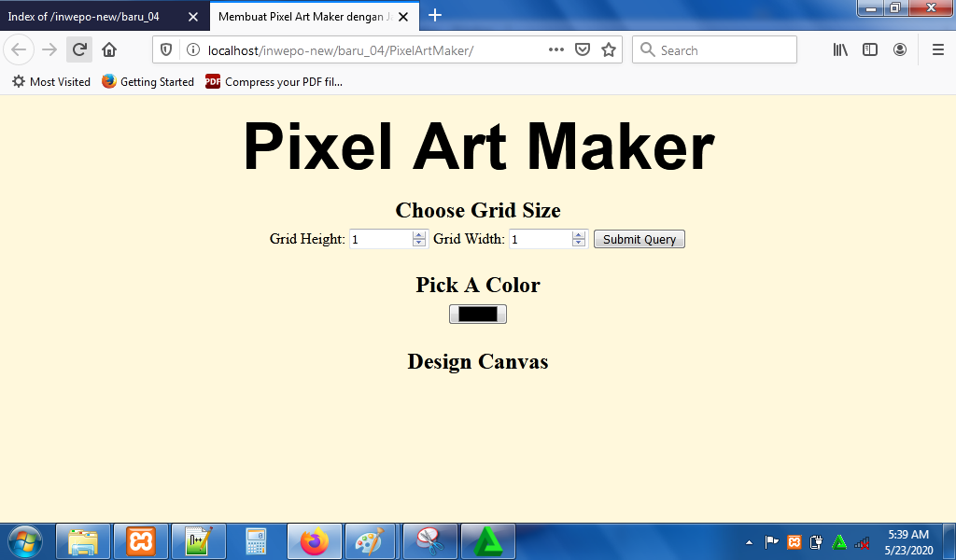Screen dimensions: 956x560
Task: Open a new tab with plus button
Action: pos(435,15)
